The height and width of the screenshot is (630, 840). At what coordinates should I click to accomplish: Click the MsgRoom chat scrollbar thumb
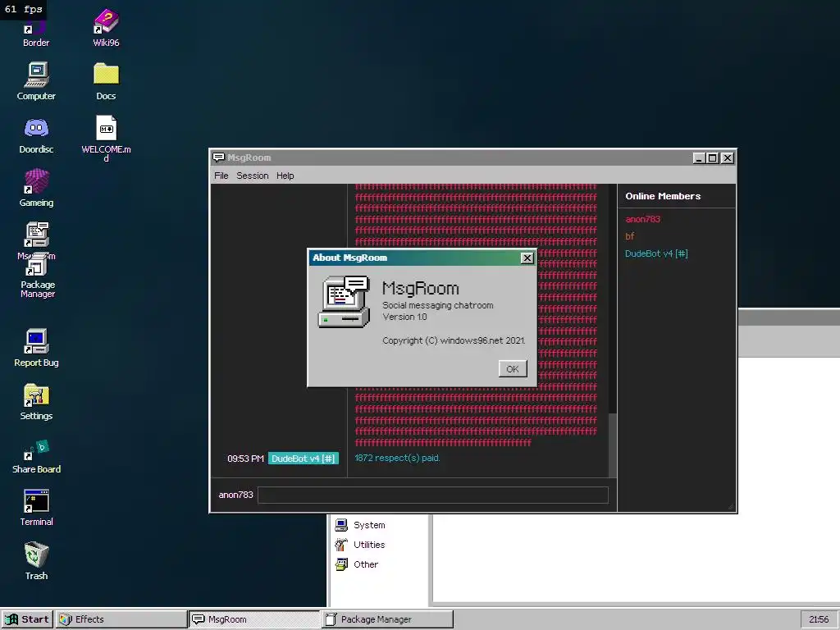click(613, 444)
